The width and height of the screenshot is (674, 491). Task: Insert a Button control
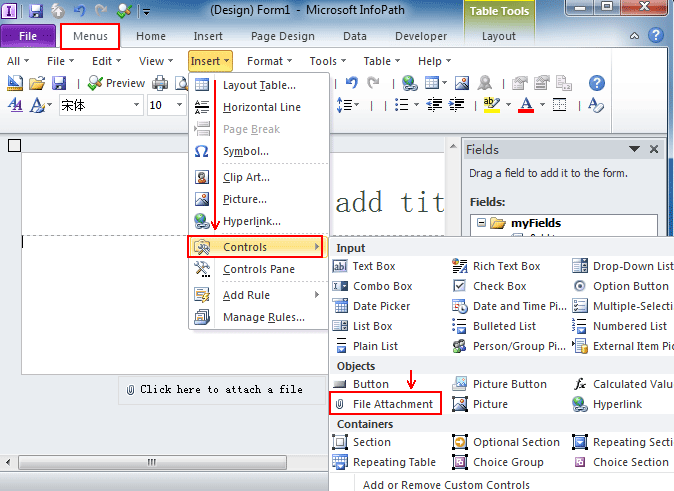click(361, 384)
